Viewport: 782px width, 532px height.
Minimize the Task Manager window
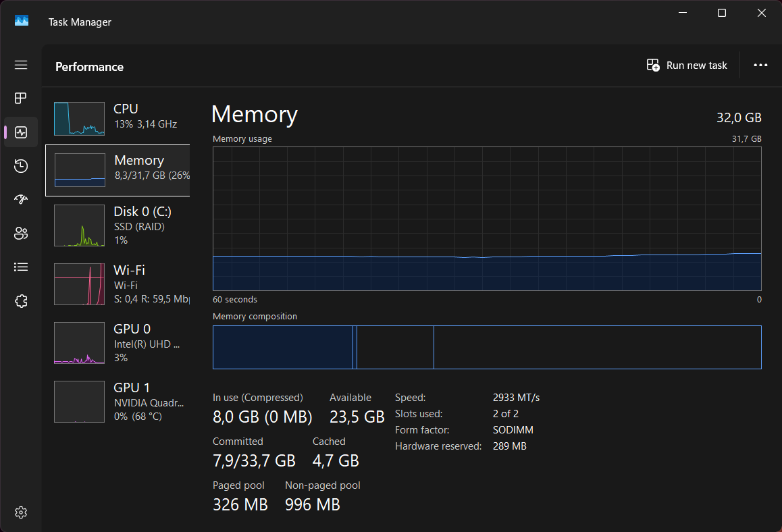(x=683, y=13)
